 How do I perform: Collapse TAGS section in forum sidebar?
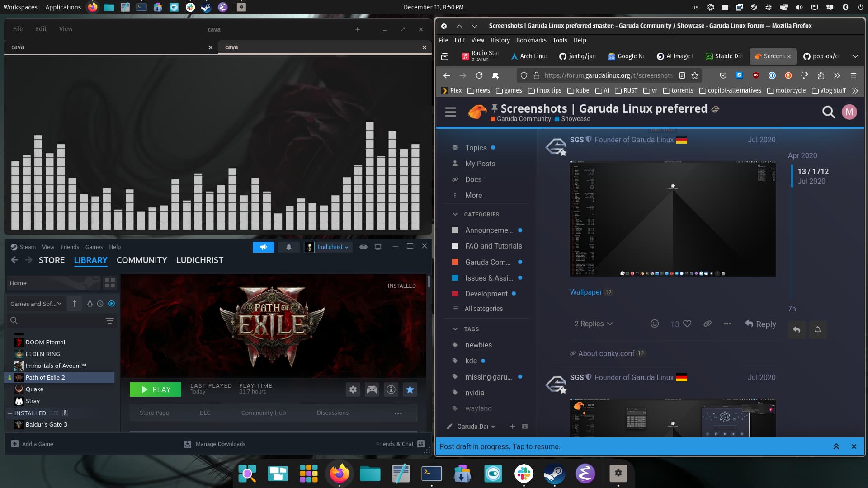coord(455,329)
